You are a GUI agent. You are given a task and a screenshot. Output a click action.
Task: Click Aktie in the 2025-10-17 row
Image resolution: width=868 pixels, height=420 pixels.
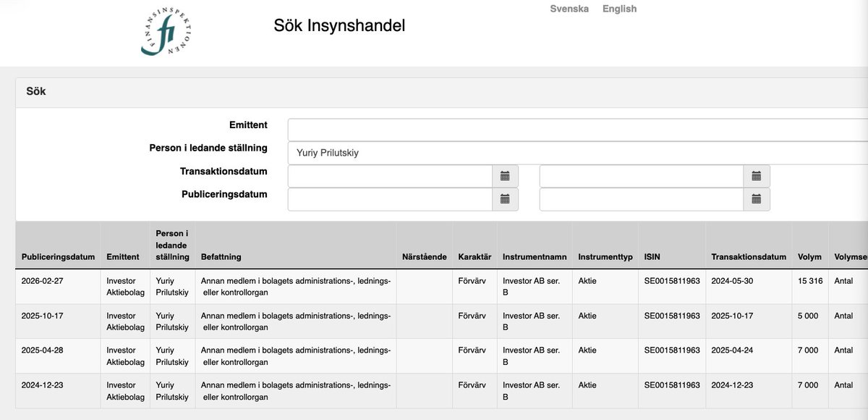(x=587, y=316)
